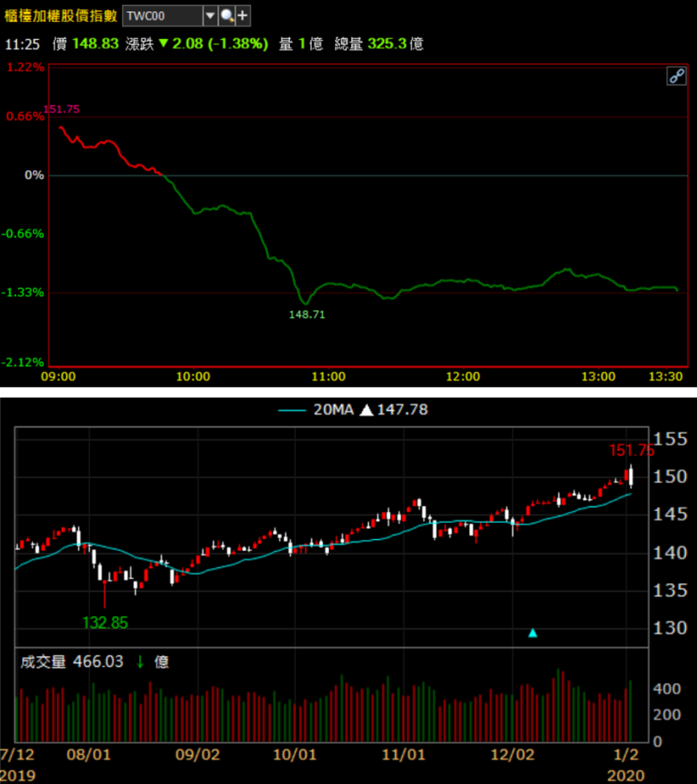The height and width of the screenshot is (784, 697).
Task: Click the 成交量 volume label
Action: pyautogui.click(x=43, y=662)
